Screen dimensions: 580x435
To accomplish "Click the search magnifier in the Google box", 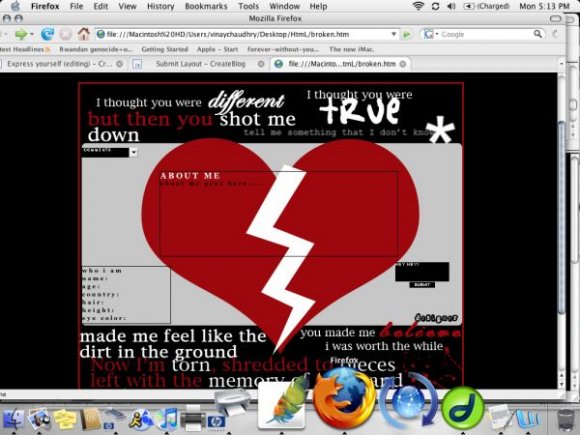I will [x=537, y=34].
